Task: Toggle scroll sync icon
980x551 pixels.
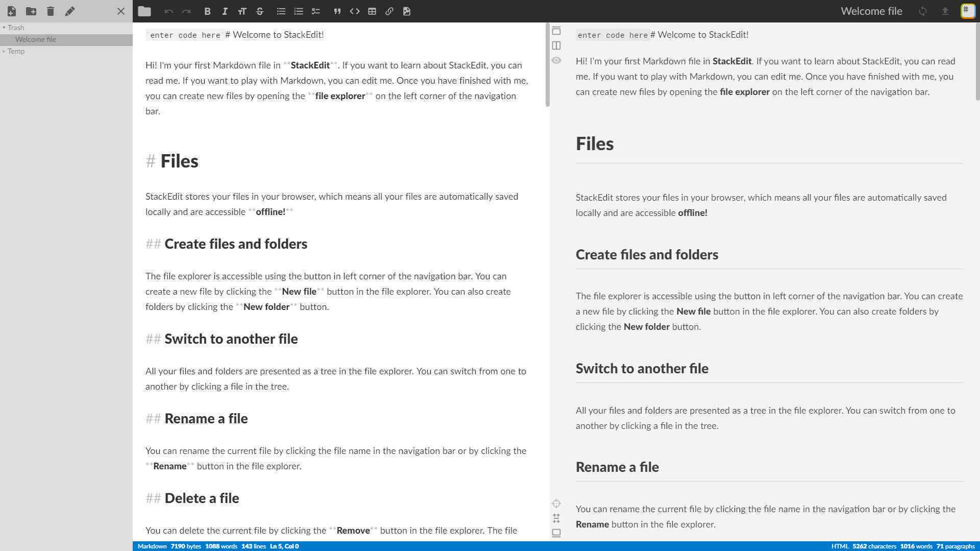Action: pos(556,518)
